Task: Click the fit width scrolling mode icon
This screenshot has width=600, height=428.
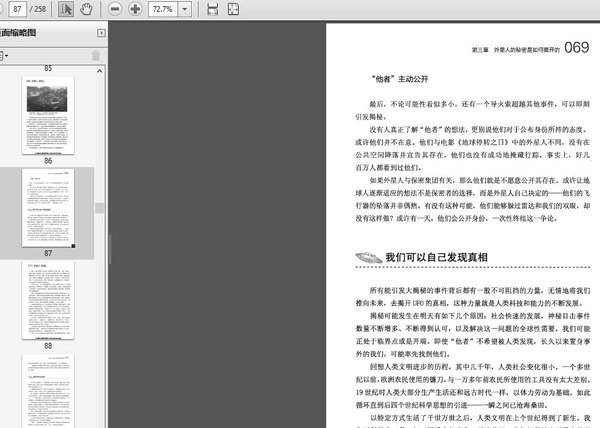Action: pyautogui.click(x=212, y=9)
